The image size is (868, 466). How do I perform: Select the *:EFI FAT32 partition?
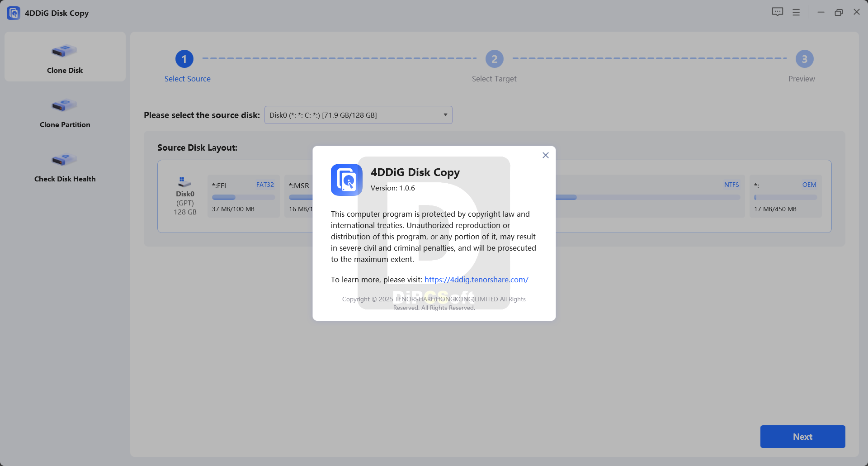point(244,196)
